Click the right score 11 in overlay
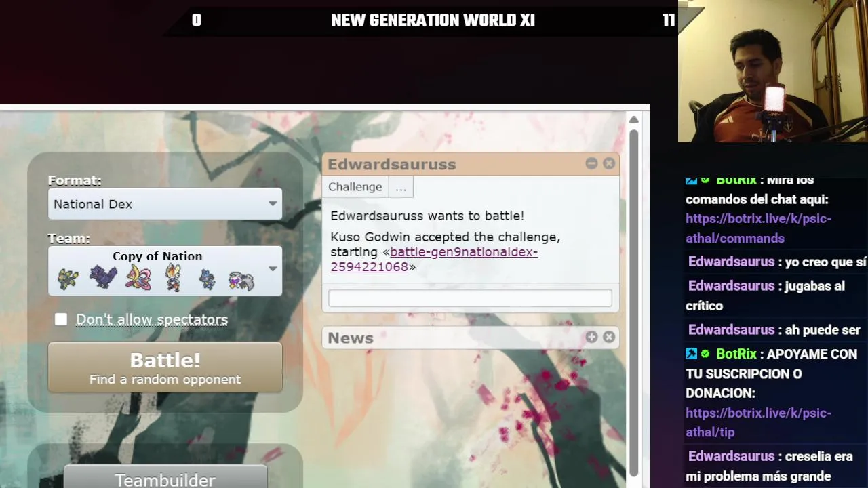 [x=669, y=20]
